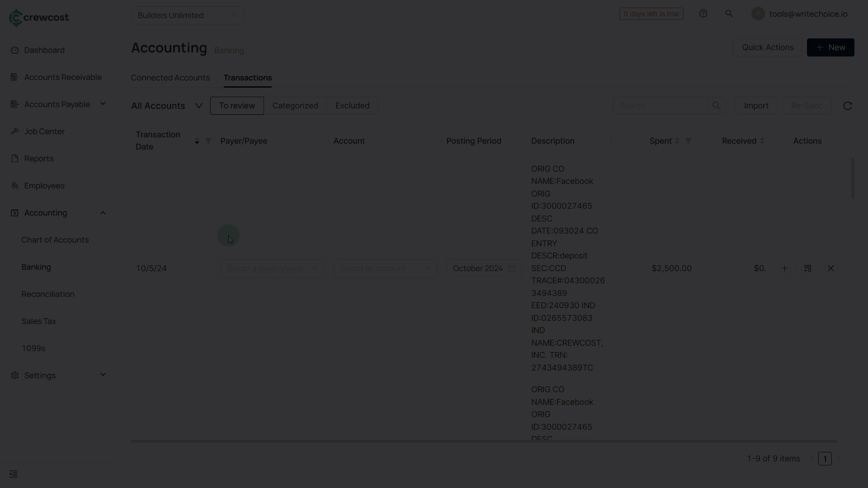
Task: Click the global search magnifier icon
Action: (x=729, y=14)
